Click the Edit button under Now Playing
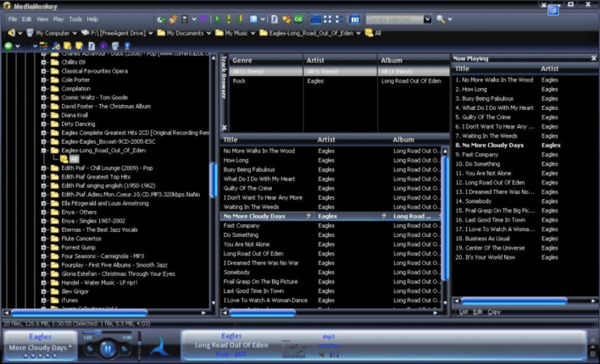This screenshot has width=600, height=364. tap(478, 312)
